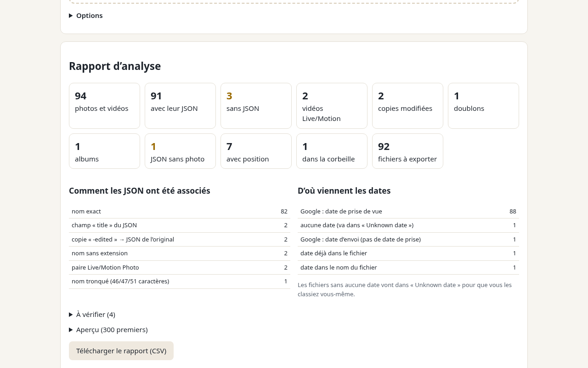Click the "photos et vidéos" stat card

point(104,106)
